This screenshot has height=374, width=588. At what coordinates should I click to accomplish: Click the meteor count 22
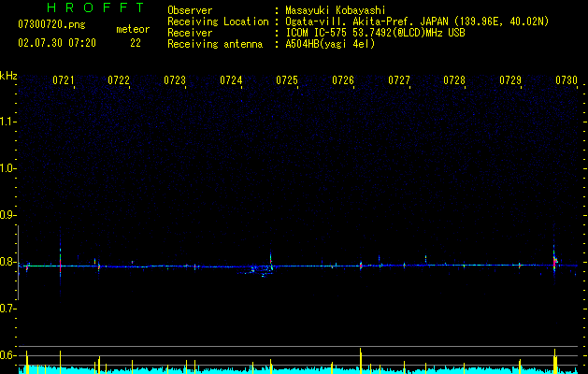pos(136,43)
